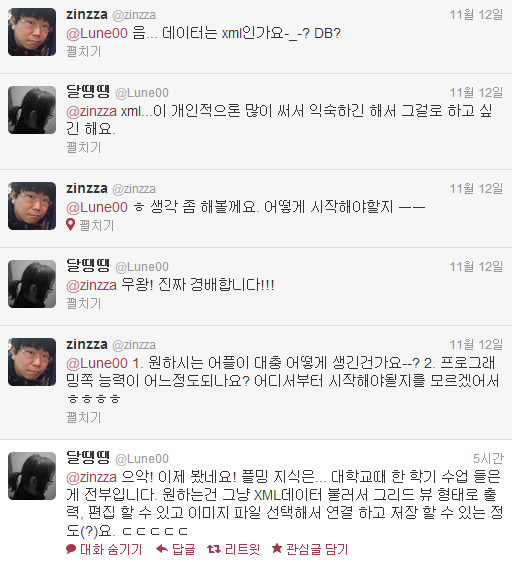Open 달땡땡's avatar in the last tweet
512x571 pixels.
click(x=32, y=476)
